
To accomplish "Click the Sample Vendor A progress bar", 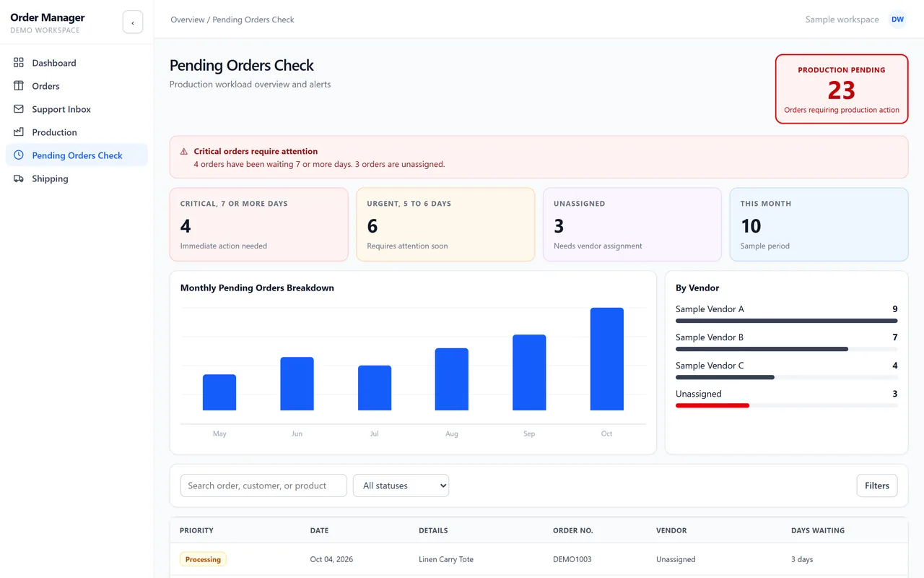I will coord(787,321).
